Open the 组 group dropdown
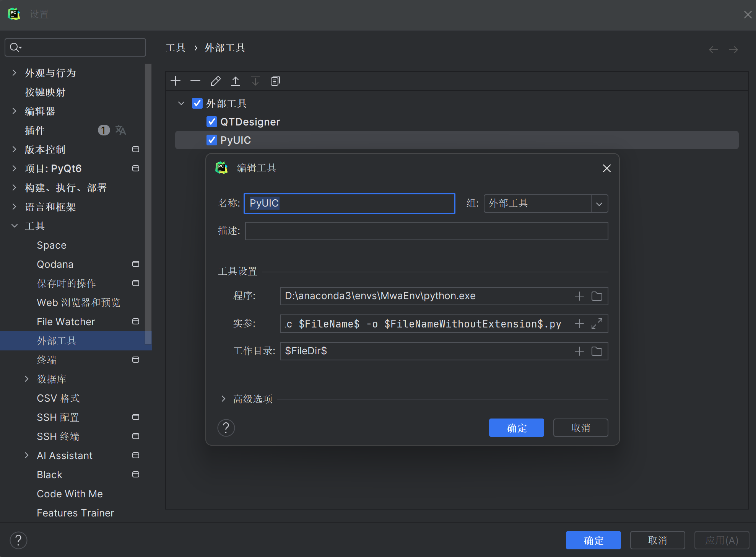 tap(599, 204)
